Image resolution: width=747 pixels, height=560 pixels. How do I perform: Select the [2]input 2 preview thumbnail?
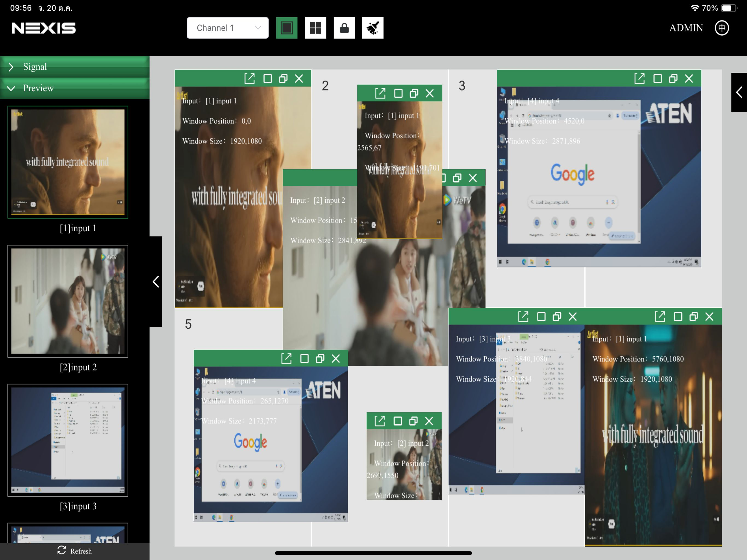point(68,301)
